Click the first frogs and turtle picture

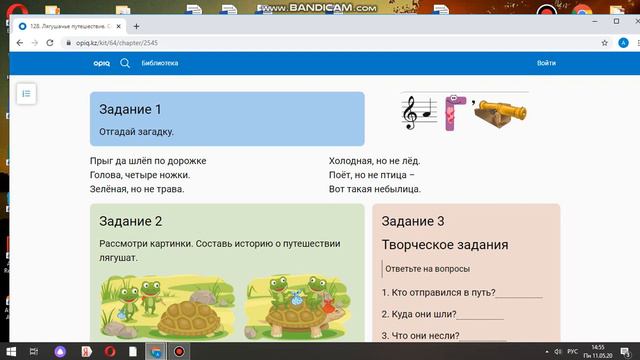click(167, 308)
